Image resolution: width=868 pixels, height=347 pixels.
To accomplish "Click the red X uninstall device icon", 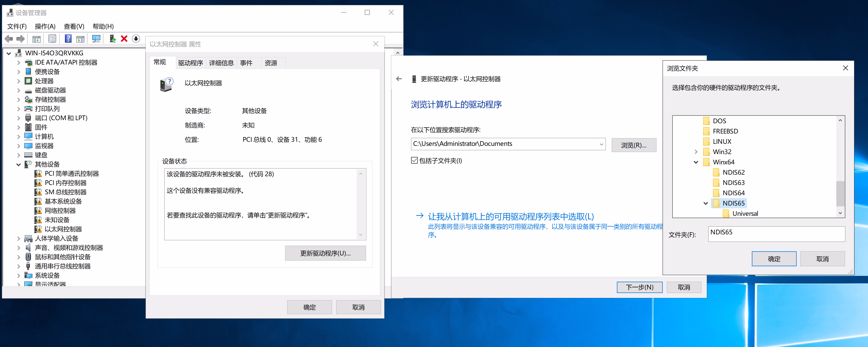I will click(124, 39).
